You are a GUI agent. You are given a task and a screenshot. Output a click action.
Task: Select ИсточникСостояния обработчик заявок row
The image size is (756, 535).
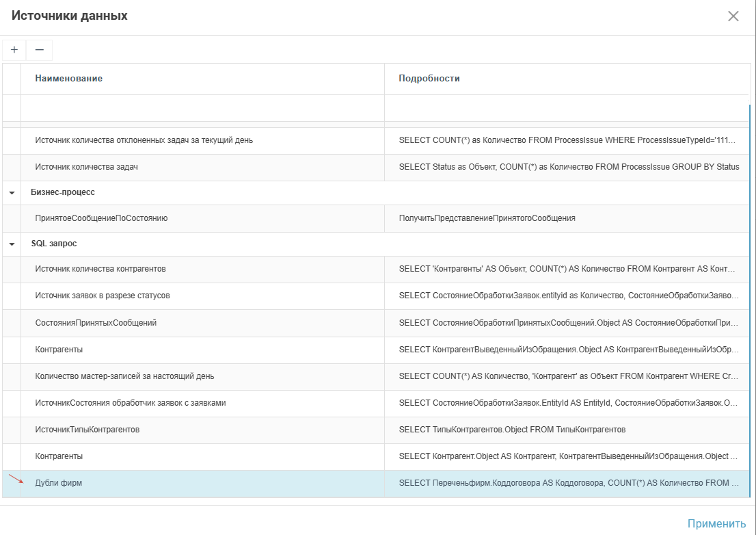pos(205,403)
